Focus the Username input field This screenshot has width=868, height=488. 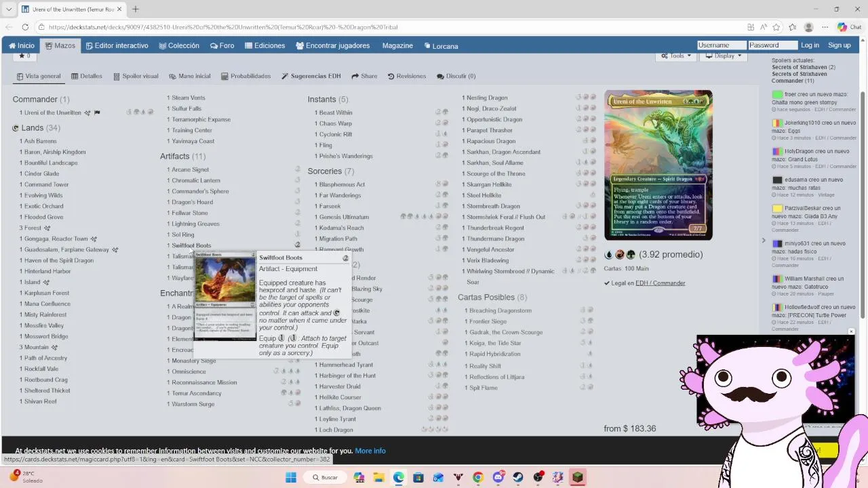coord(722,45)
